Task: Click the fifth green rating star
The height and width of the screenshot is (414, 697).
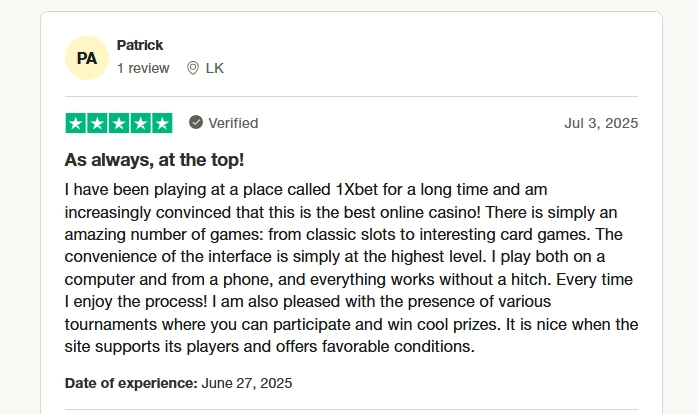Action: 162,123
